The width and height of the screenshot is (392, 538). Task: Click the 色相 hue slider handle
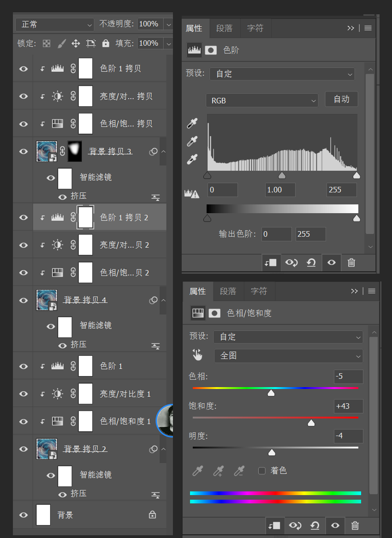[271, 393]
